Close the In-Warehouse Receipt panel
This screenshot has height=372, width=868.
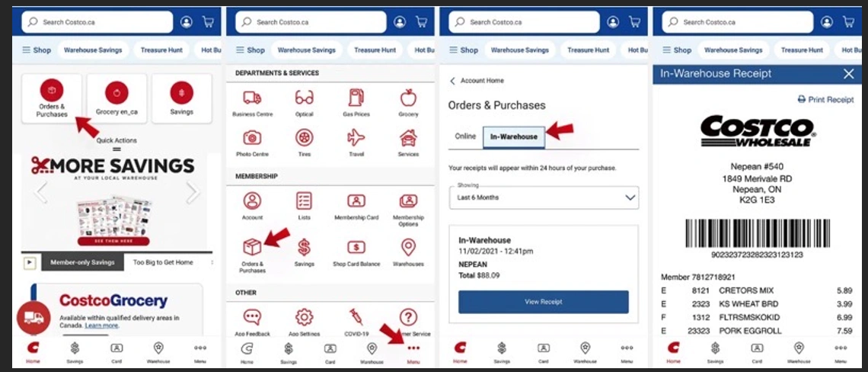tap(848, 74)
